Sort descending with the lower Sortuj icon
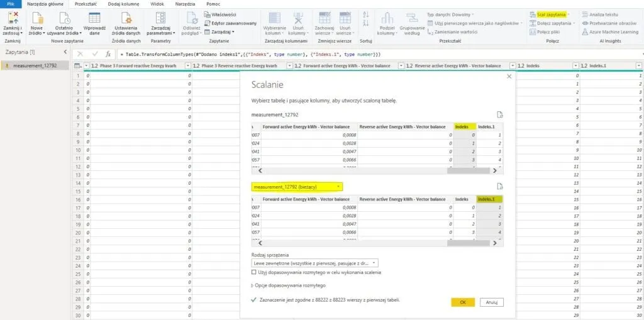 click(x=366, y=23)
